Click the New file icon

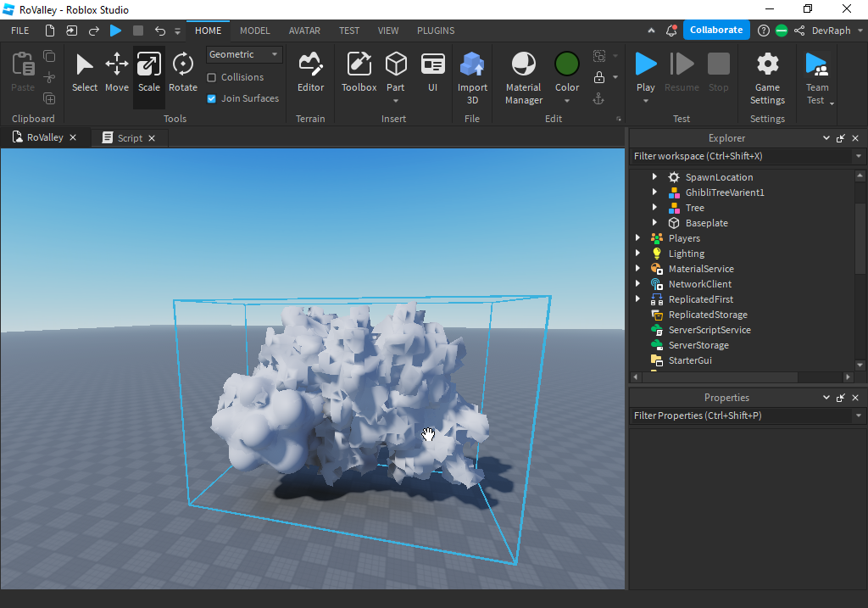coord(50,31)
